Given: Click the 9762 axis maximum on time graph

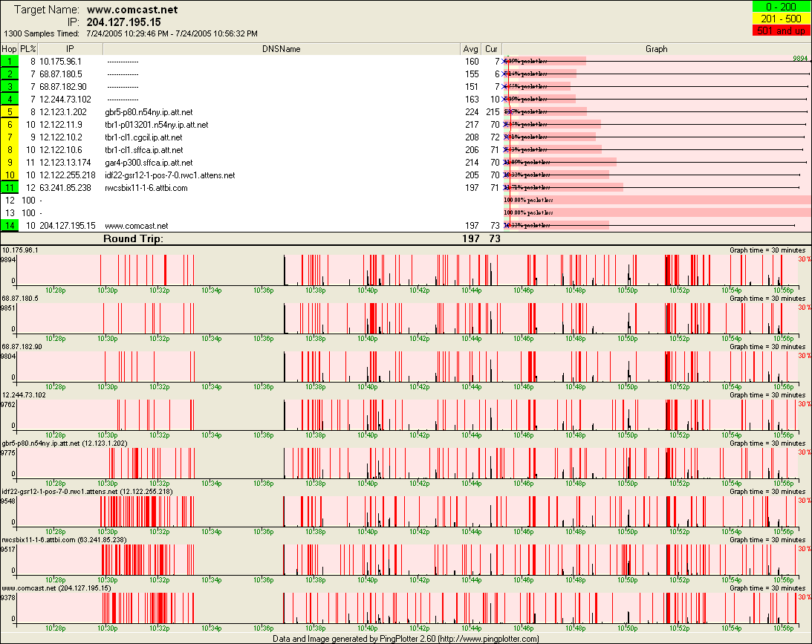Looking at the screenshot, I should click(7, 404).
